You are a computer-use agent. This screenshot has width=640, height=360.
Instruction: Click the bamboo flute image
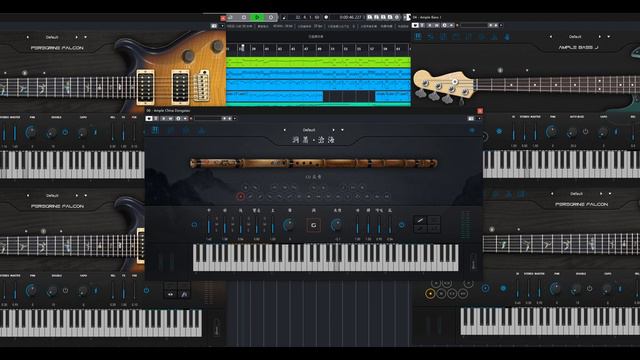[x=313, y=164]
